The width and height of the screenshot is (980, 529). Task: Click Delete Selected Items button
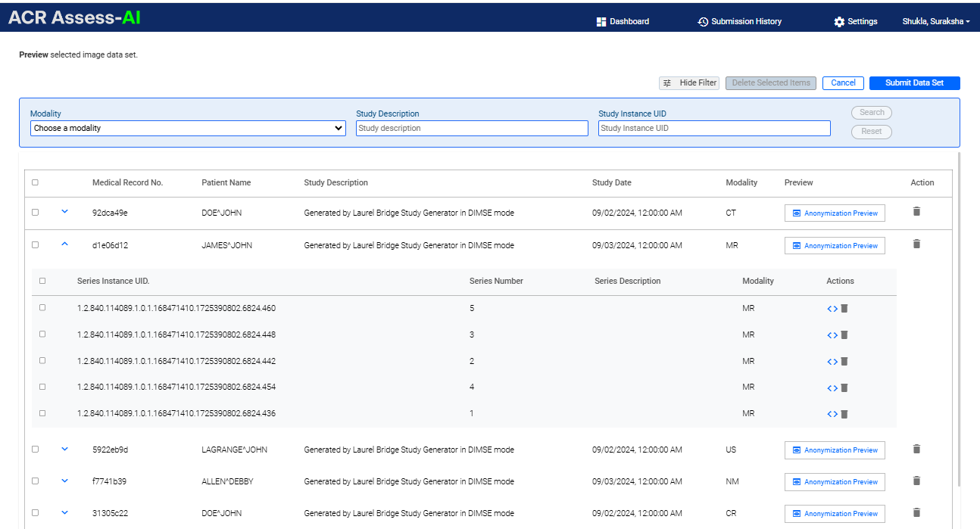tap(771, 82)
